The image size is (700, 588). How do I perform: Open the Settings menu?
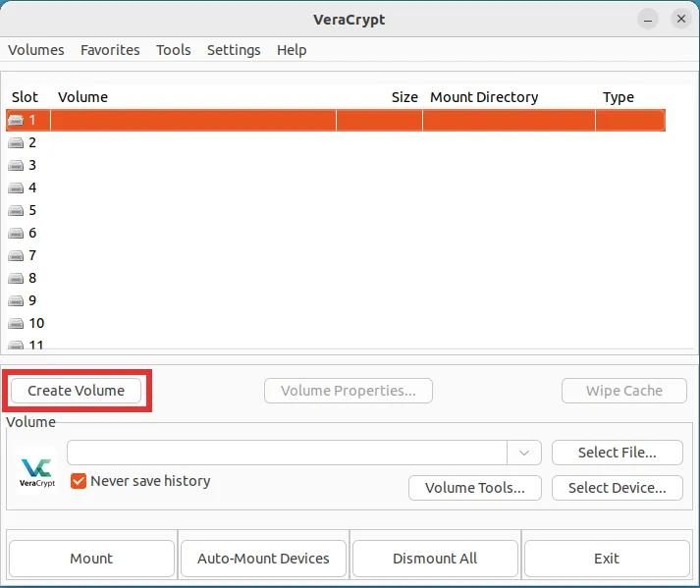click(x=234, y=50)
